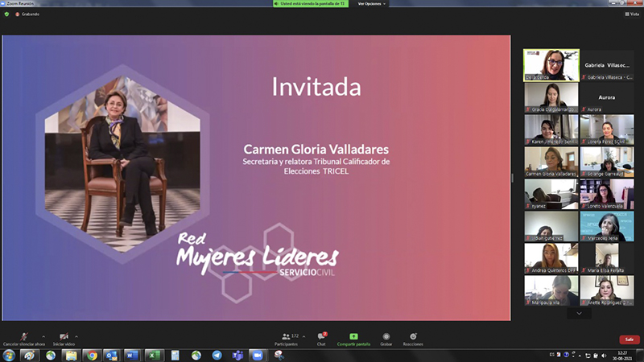Click the panel divider handle beside shared screen
The width and height of the screenshot is (644, 362).
tap(512, 178)
